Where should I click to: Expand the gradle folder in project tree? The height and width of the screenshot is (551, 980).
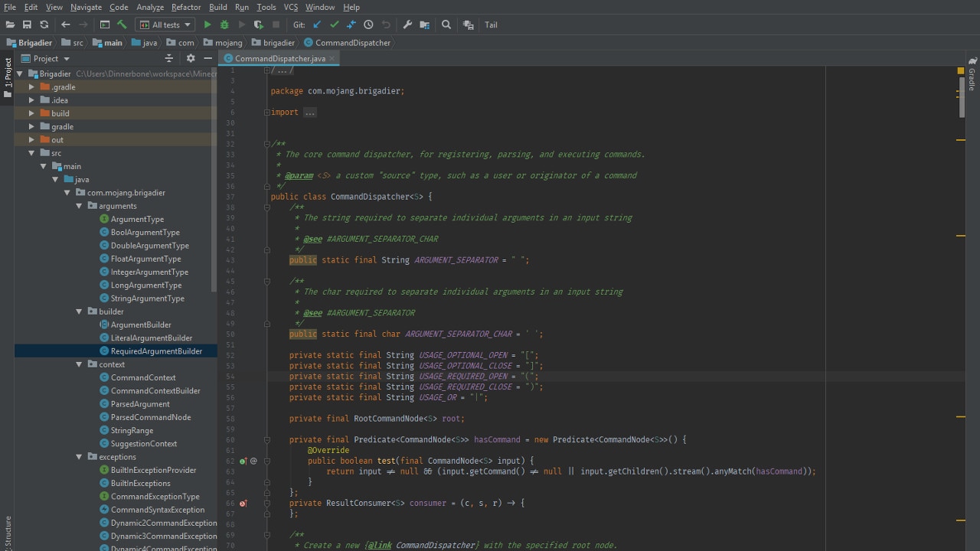pos(31,126)
